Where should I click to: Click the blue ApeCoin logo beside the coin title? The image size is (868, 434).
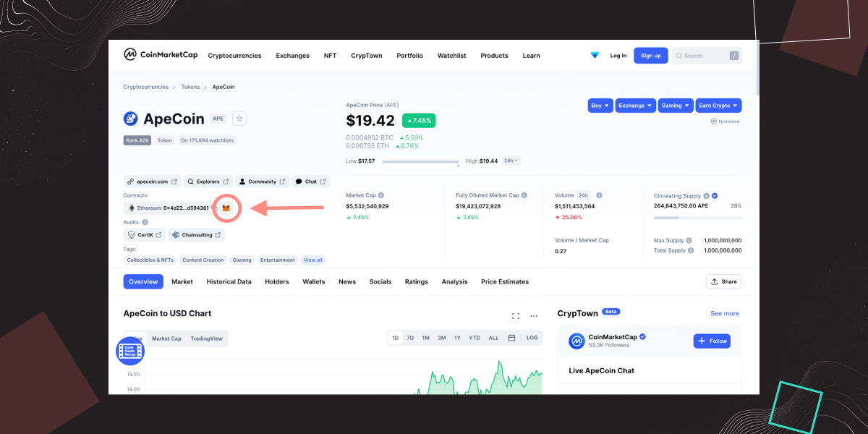tap(130, 119)
